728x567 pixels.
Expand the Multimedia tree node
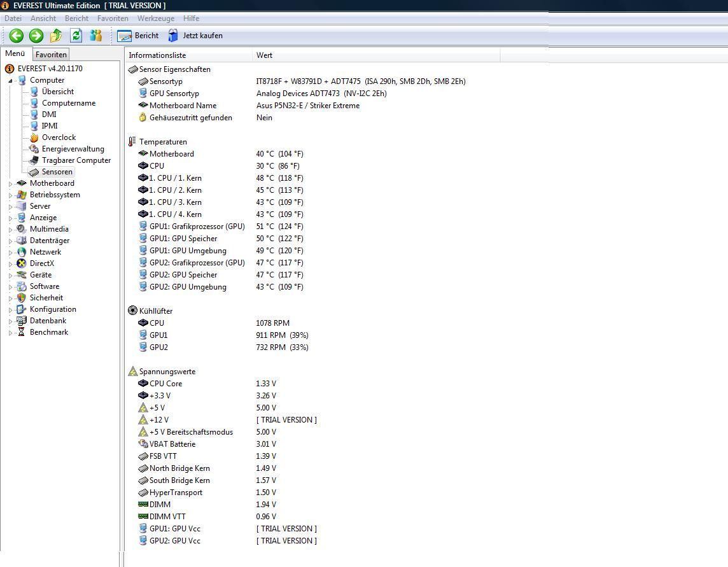coord(10,229)
